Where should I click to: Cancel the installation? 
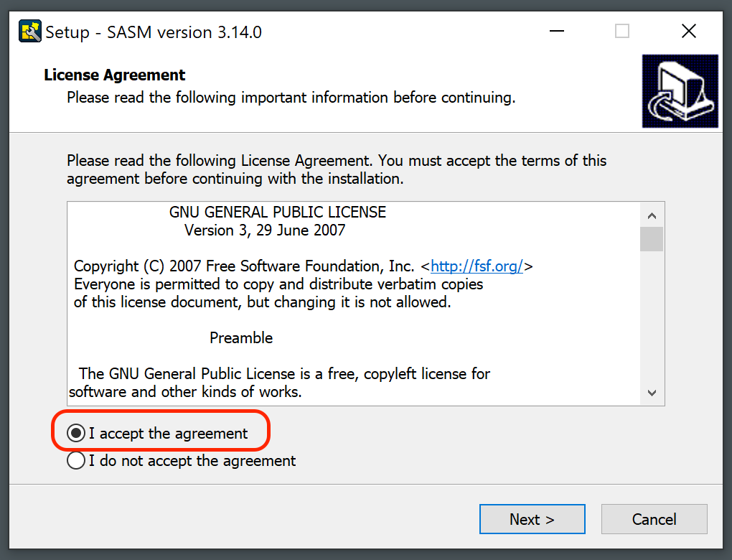coord(654,519)
